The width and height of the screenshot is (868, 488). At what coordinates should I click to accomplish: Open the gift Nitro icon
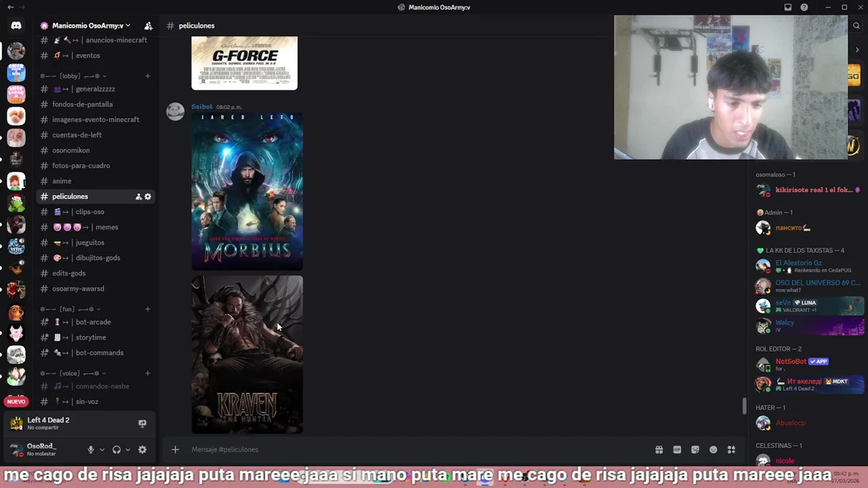pyautogui.click(x=658, y=449)
